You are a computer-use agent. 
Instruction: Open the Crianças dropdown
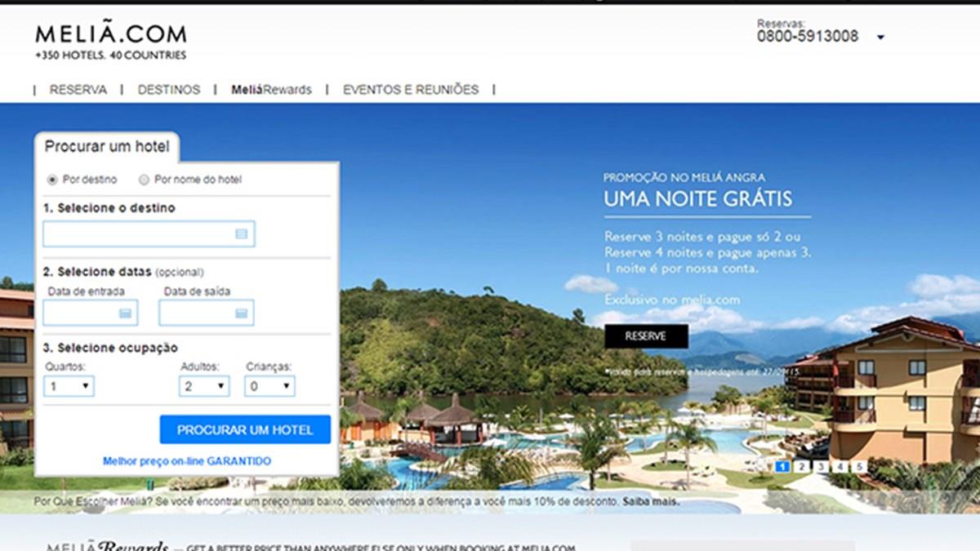(x=269, y=386)
